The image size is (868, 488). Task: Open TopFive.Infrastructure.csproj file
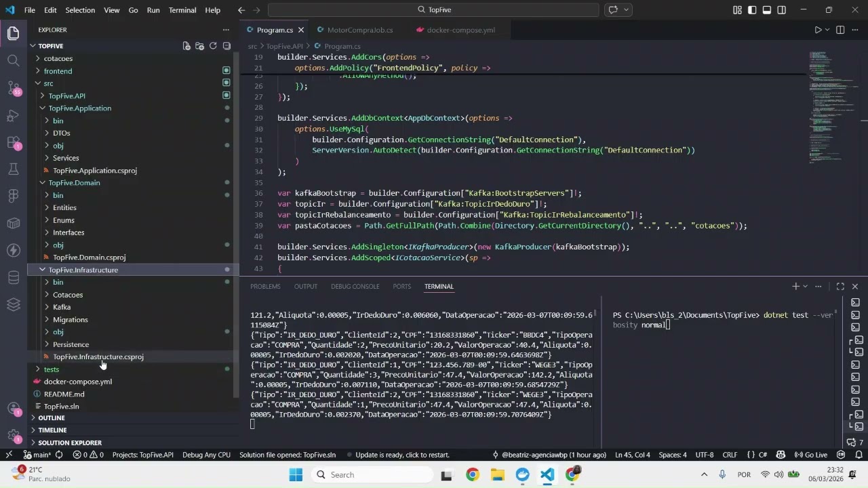click(x=98, y=357)
